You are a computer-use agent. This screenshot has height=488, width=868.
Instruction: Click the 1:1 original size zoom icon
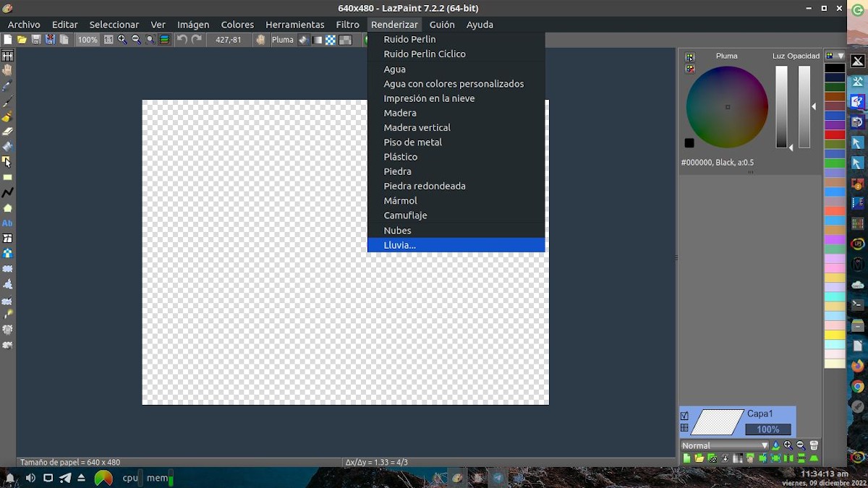(108, 40)
